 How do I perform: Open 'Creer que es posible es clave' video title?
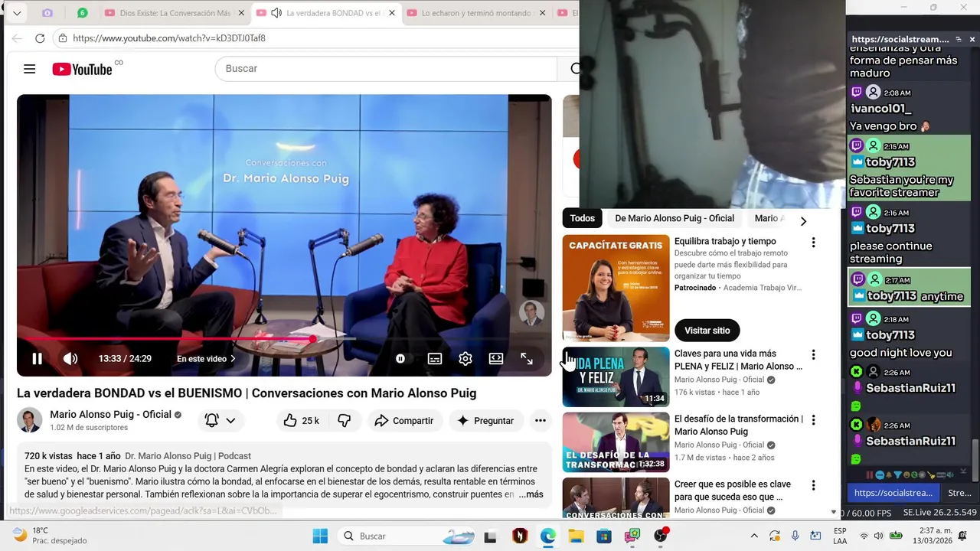pos(731,491)
